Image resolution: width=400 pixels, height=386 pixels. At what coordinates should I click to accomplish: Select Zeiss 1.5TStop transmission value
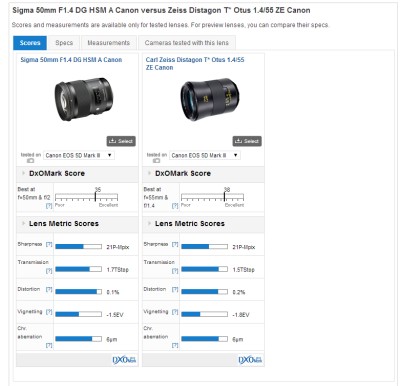pyautogui.click(x=243, y=270)
